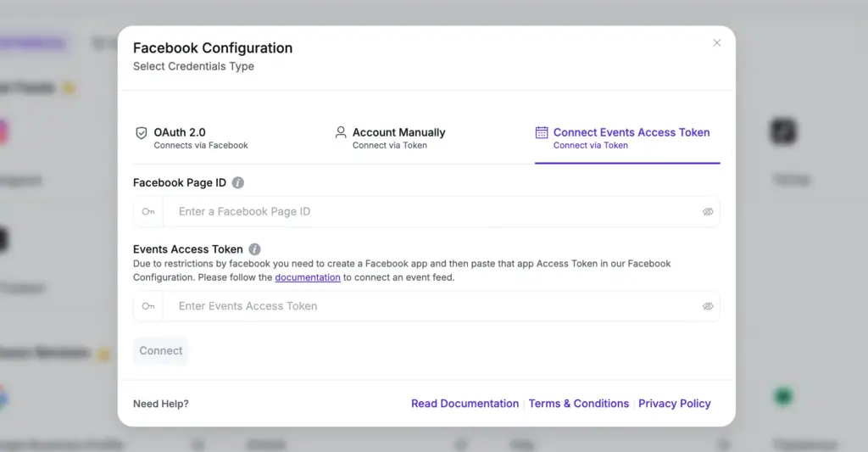The image size is (868, 452).
Task: Show info for Facebook Page ID
Action: point(237,183)
